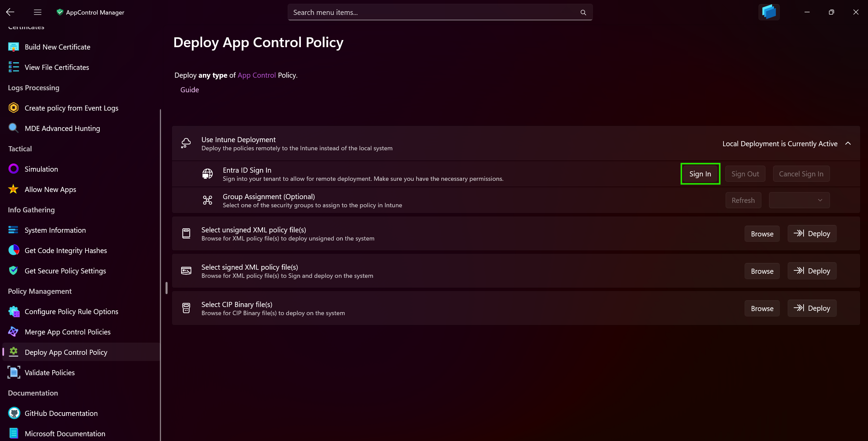
Task: Click the back arrow icon
Action: (10, 12)
